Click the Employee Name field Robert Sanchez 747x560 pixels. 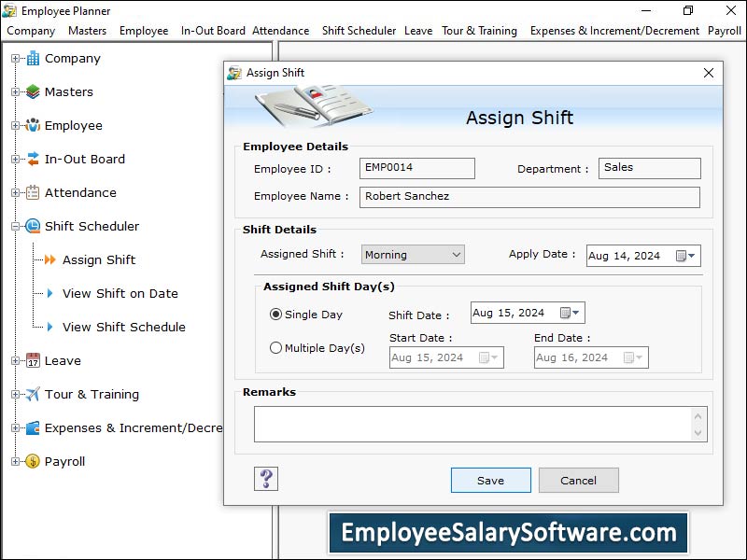click(529, 197)
